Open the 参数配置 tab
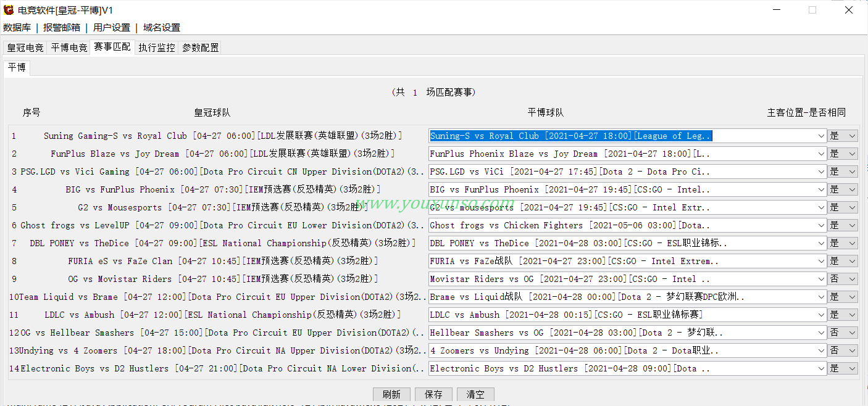 point(200,48)
